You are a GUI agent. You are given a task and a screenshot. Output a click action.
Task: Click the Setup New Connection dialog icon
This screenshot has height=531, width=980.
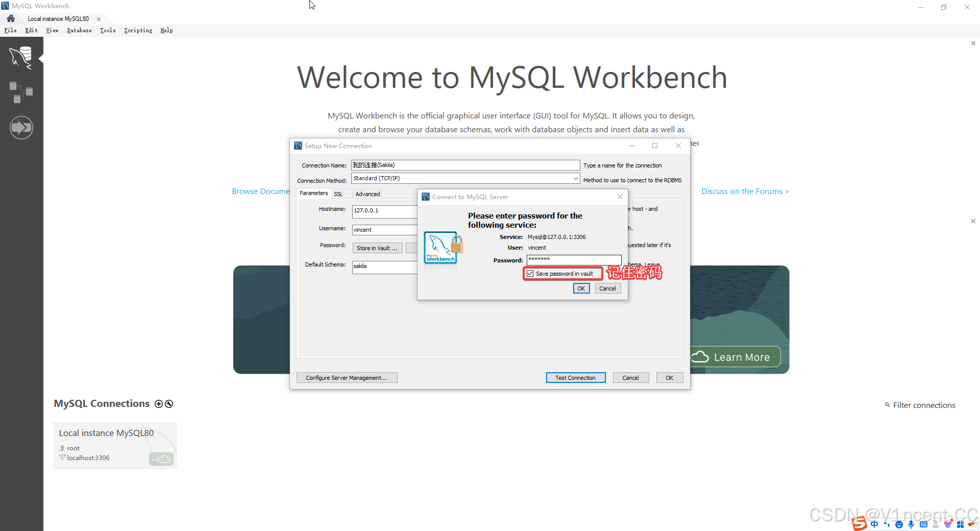click(298, 146)
